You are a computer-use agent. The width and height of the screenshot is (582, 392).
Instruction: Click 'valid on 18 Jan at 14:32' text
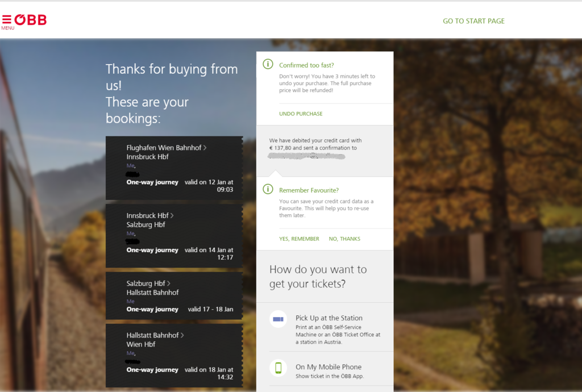click(x=209, y=373)
